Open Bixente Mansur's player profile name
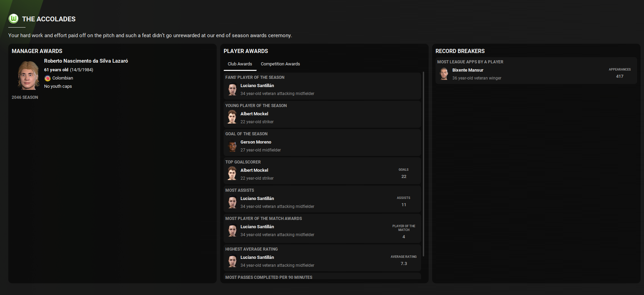The height and width of the screenshot is (295, 644). point(468,70)
